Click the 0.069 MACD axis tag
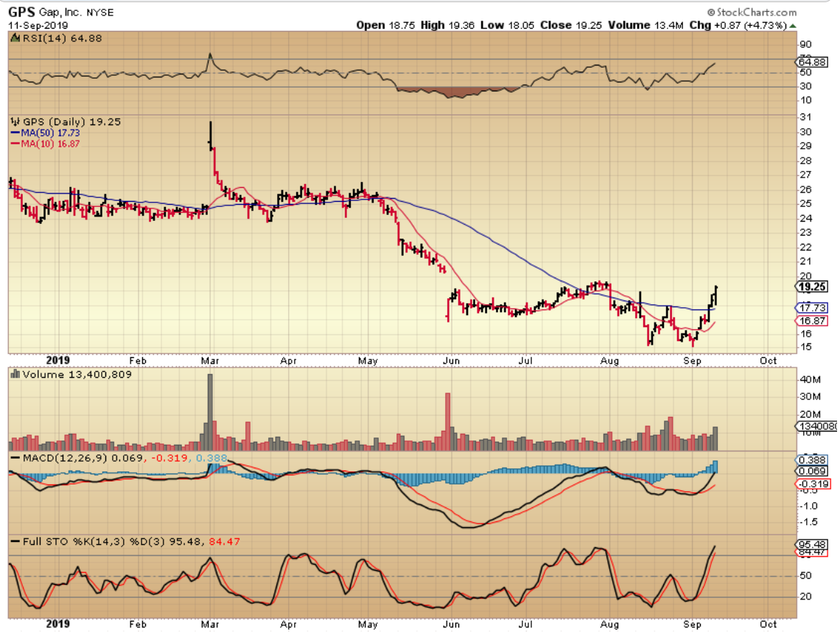 [x=811, y=471]
